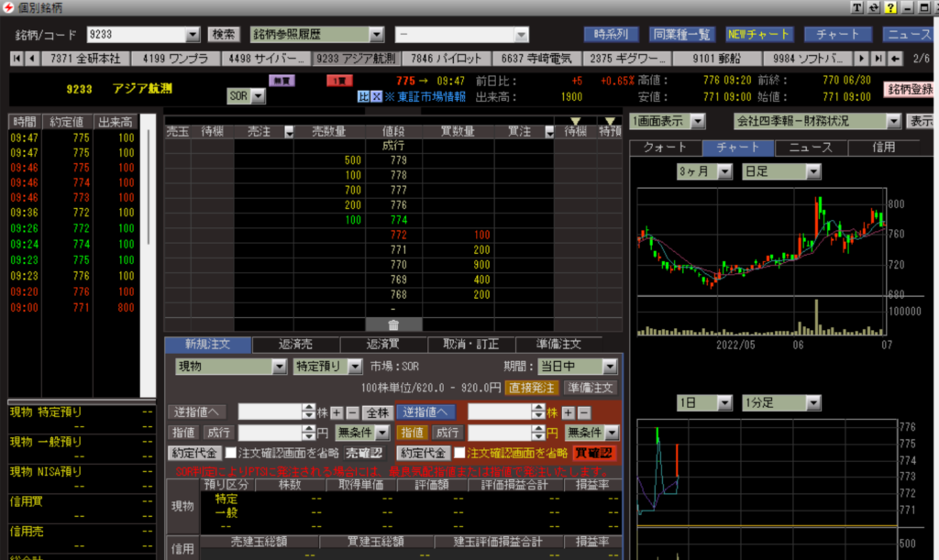Toggle sell-side 注文確認画面を省略 checkbox
The height and width of the screenshot is (560, 939).
click(230, 452)
